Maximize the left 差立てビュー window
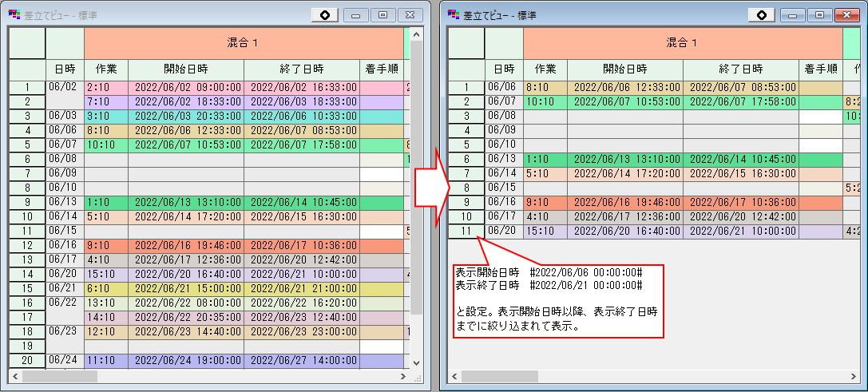The height and width of the screenshot is (392, 868). (382, 15)
